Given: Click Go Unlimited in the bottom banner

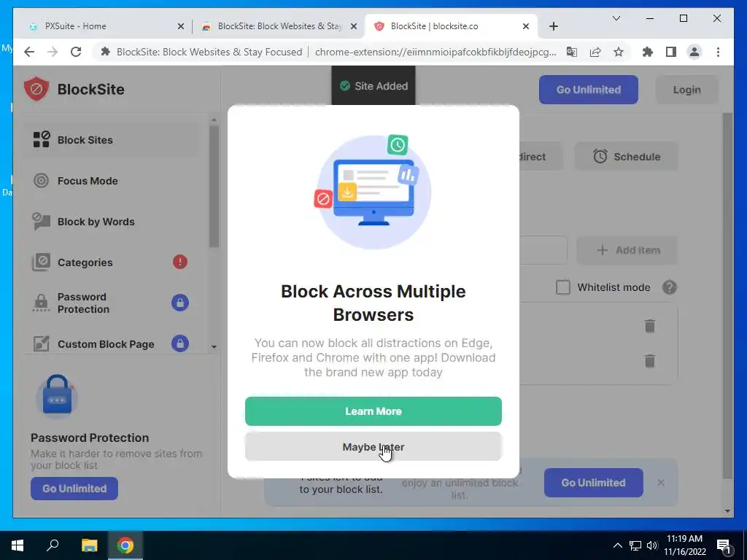Looking at the screenshot, I should (593, 483).
